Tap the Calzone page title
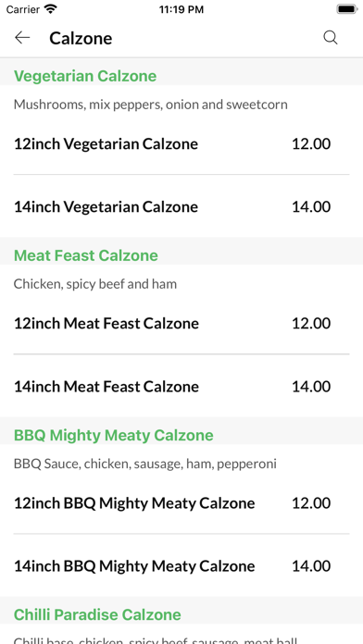This screenshot has width=363, height=644. (81, 38)
